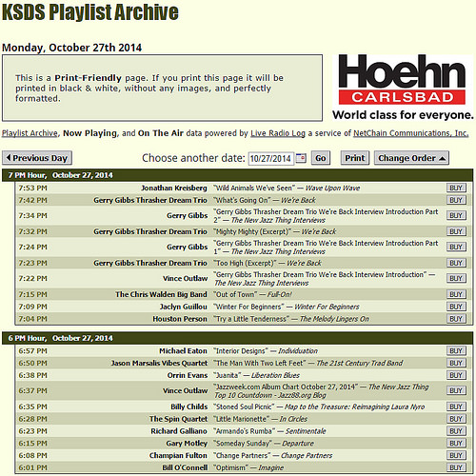Image resolution: width=476 pixels, height=476 pixels.
Task: Click the Go button
Action: tap(321, 158)
